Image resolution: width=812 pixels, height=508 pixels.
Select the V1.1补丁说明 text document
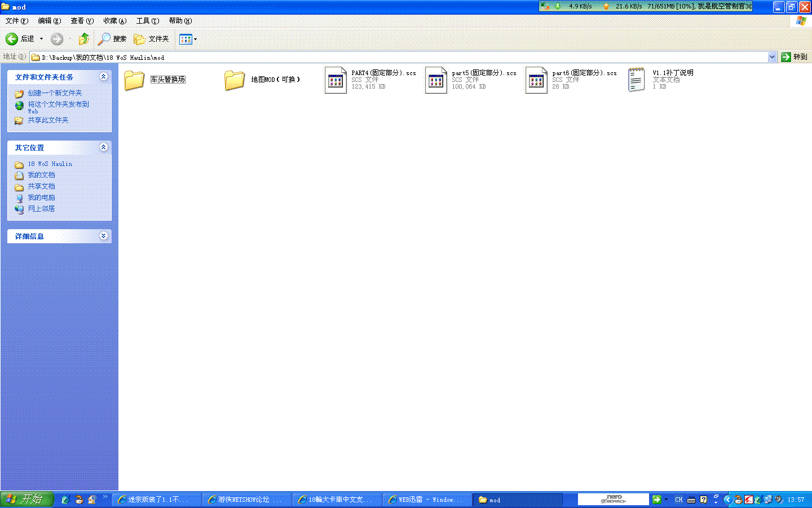[660, 80]
